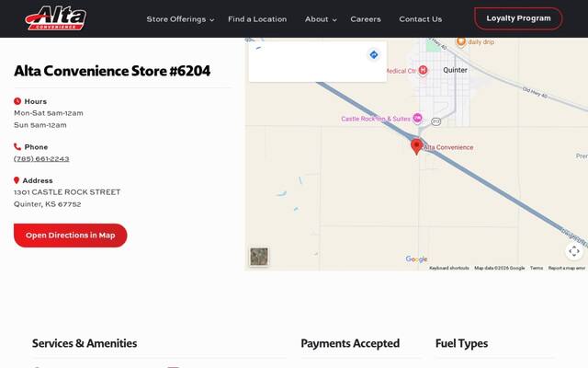Image resolution: width=588 pixels, height=368 pixels.
Task: Open Google logo link on the map
Action: click(x=416, y=259)
